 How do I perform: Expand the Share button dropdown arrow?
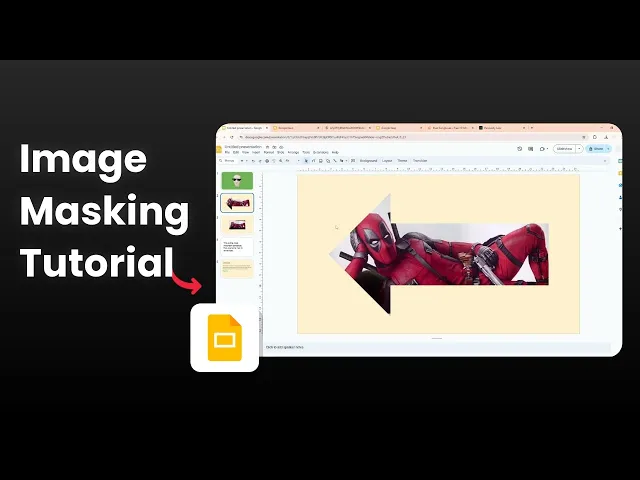pyautogui.click(x=608, y=149)
